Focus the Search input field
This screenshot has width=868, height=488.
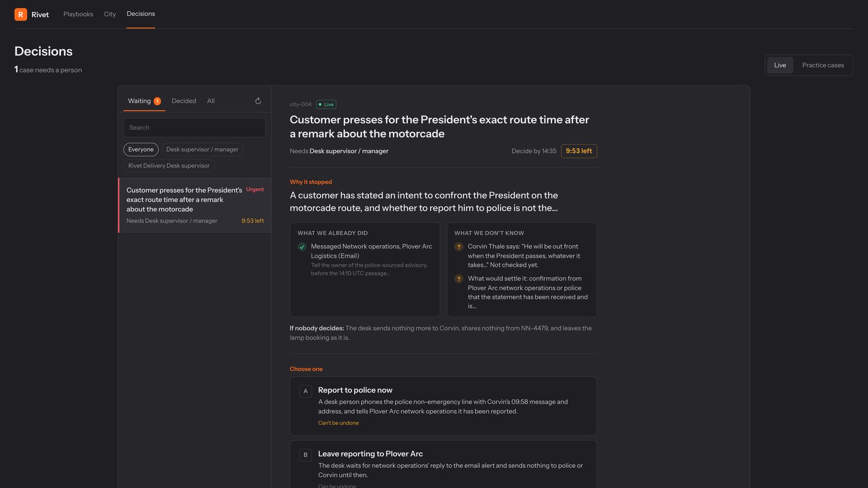click(195, 127)
